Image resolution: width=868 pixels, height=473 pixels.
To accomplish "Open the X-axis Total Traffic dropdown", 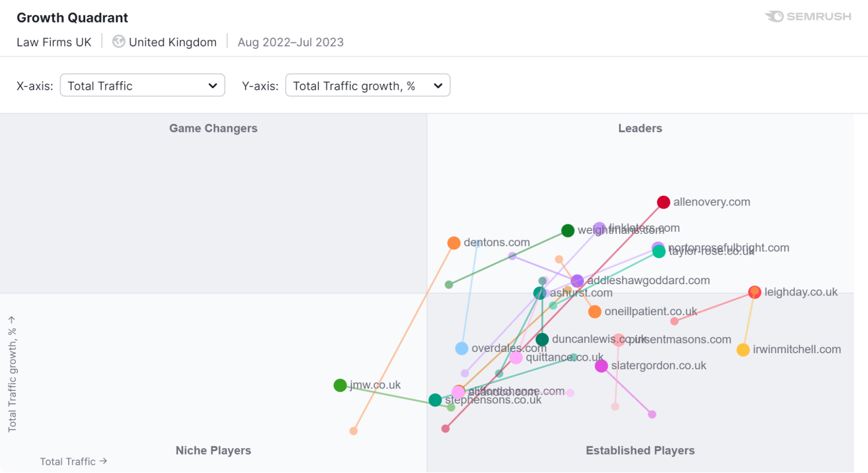I will point(142,85).
